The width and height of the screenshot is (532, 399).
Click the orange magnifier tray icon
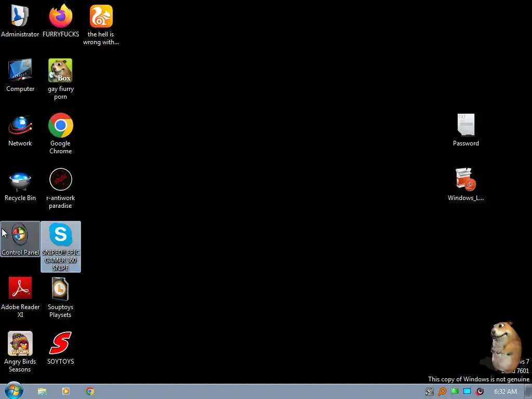click(442, 392)
